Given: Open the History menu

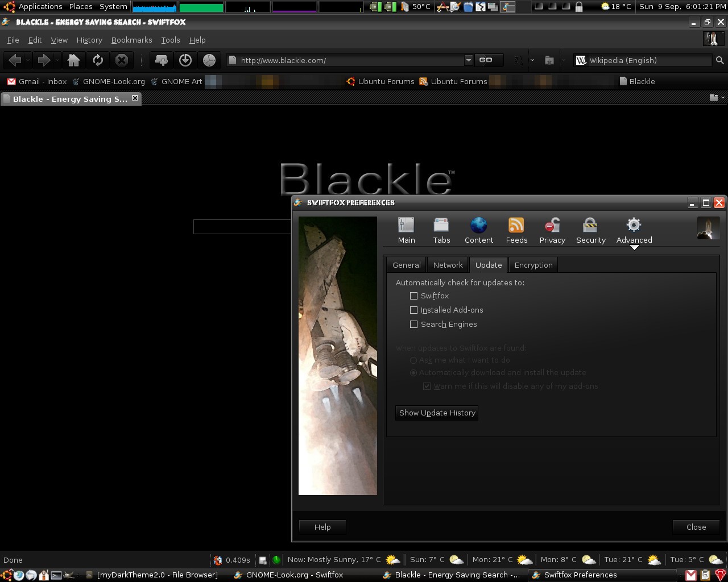Looking at the screenshot, I should tap(89, 40).
